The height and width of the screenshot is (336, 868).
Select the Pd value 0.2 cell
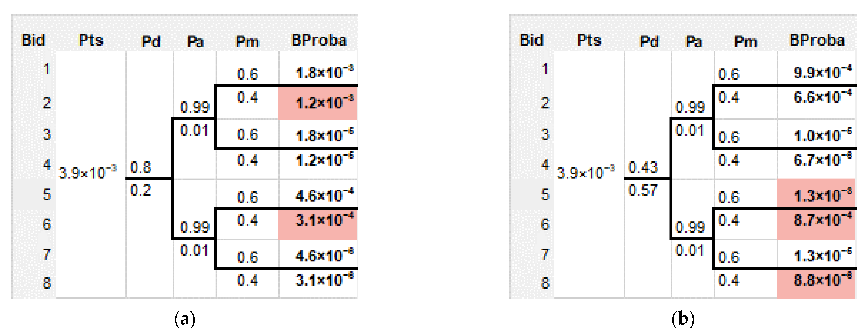point(141,191)
